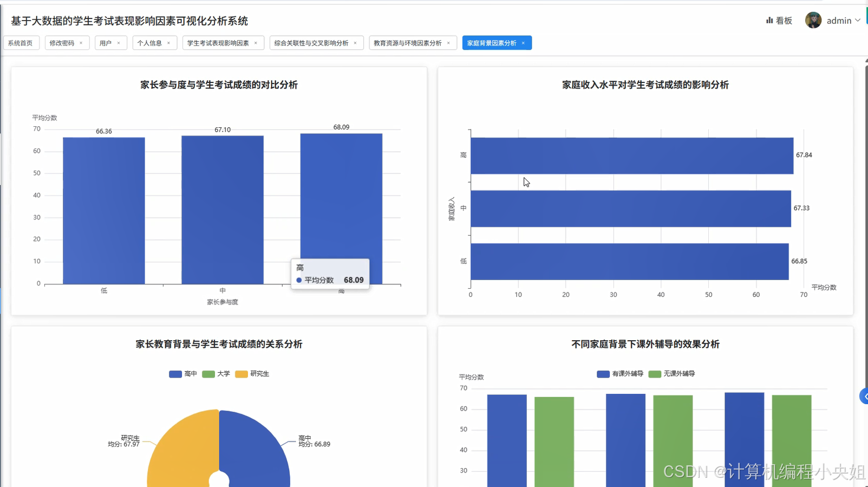The image size is (868, 487).
Task: Click chart title 家长参与度与学生考试成绩的对比分析
Action: (x=219, y=85)
